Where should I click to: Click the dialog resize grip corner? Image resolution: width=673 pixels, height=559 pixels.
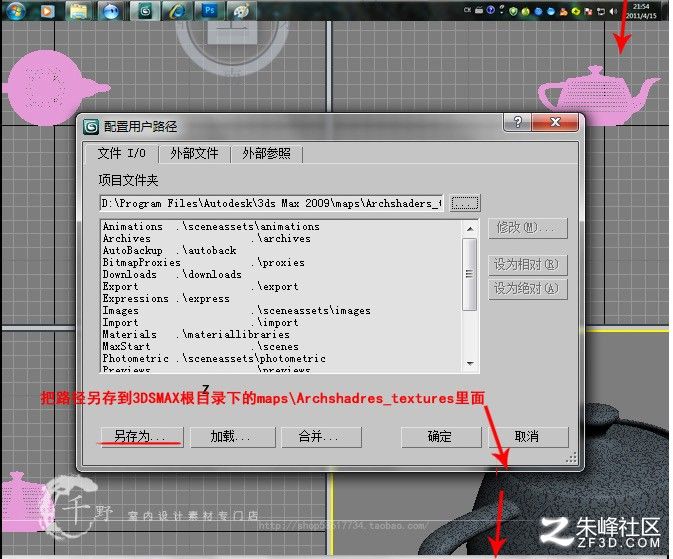tap(571, 458)
